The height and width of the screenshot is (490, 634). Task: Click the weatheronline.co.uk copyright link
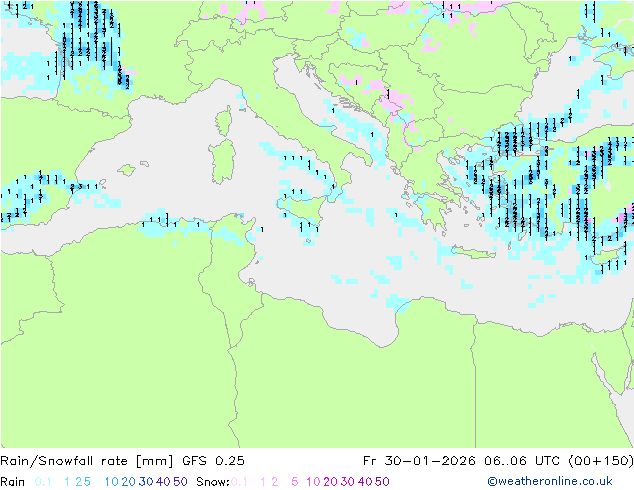click(550, 481)
